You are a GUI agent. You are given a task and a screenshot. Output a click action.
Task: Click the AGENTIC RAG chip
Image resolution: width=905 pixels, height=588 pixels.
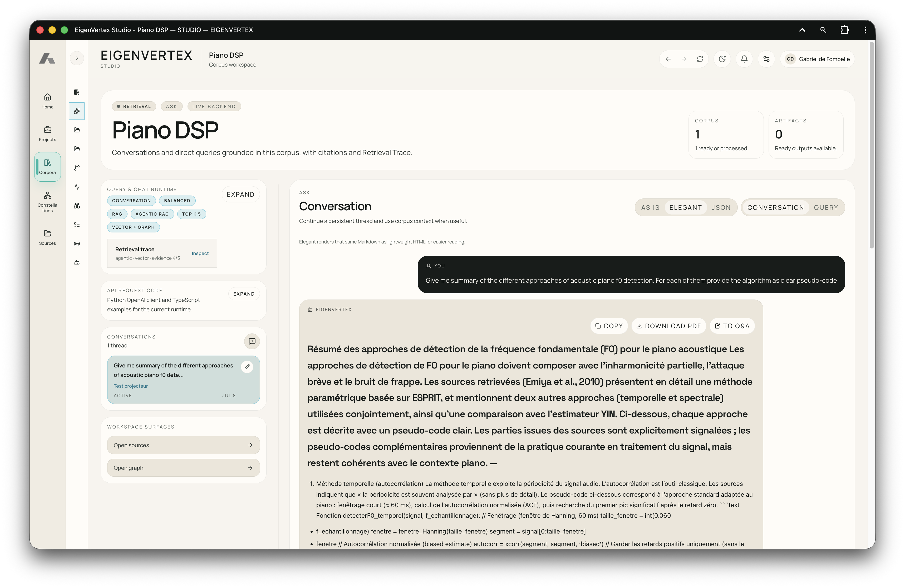152,214
